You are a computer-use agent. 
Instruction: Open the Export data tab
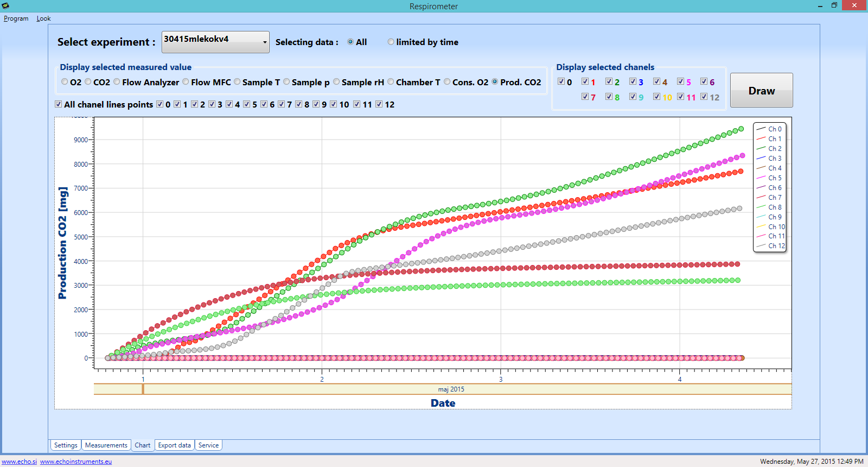pos(174,445)
